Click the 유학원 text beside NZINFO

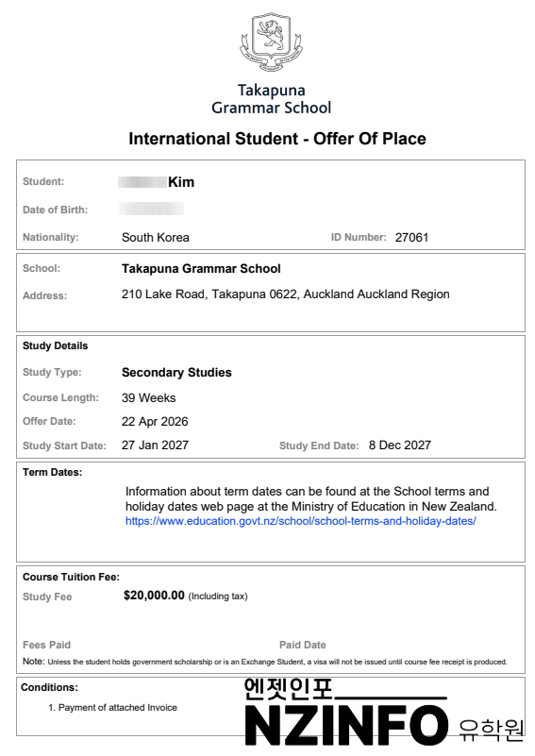point(491,730)
